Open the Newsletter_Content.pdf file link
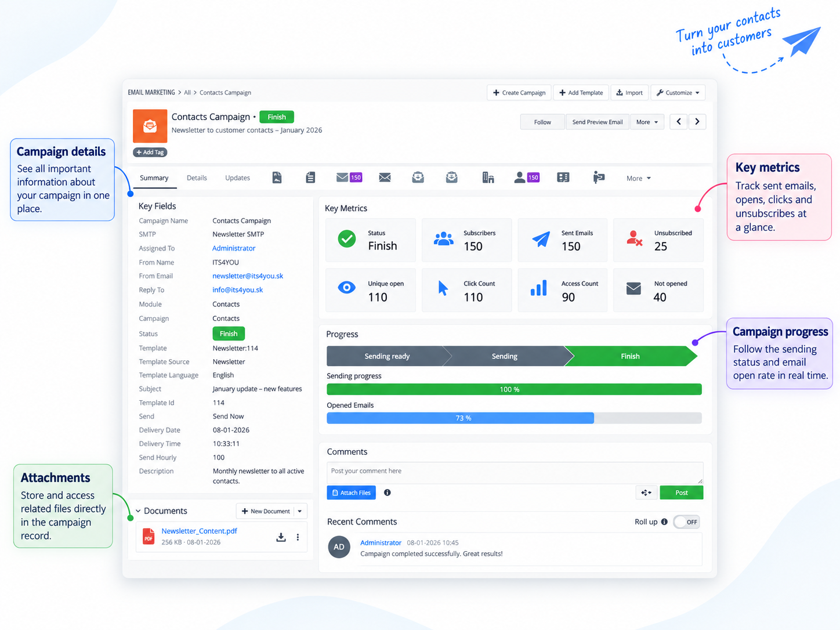The height and width of the screenshot is (630, 840). 199,531
